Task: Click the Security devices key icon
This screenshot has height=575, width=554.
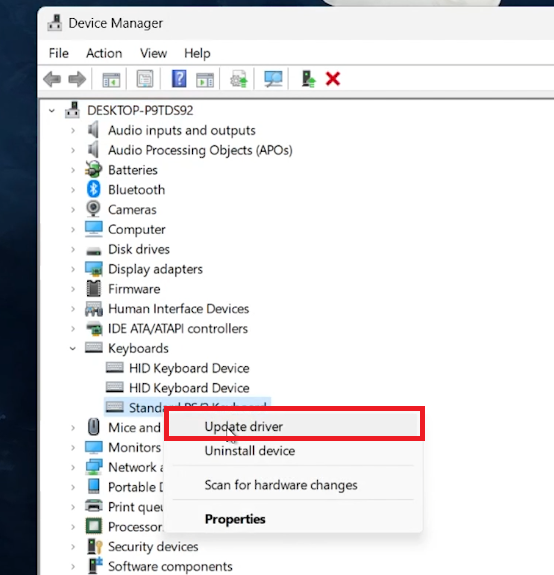Action: tap(95, 546)
